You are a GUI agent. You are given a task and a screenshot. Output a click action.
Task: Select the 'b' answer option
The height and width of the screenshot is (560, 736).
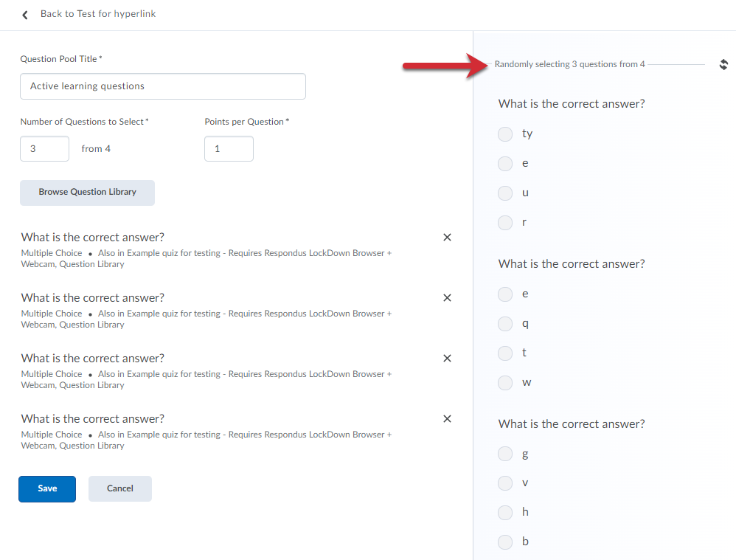pyautogui.click(x=505, y=542)
